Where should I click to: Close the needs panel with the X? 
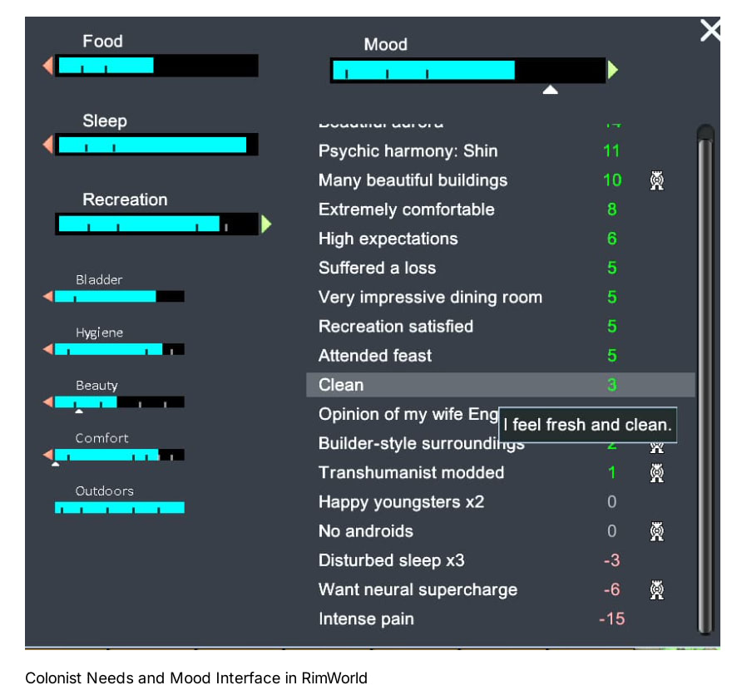click(x=710, y=32)
